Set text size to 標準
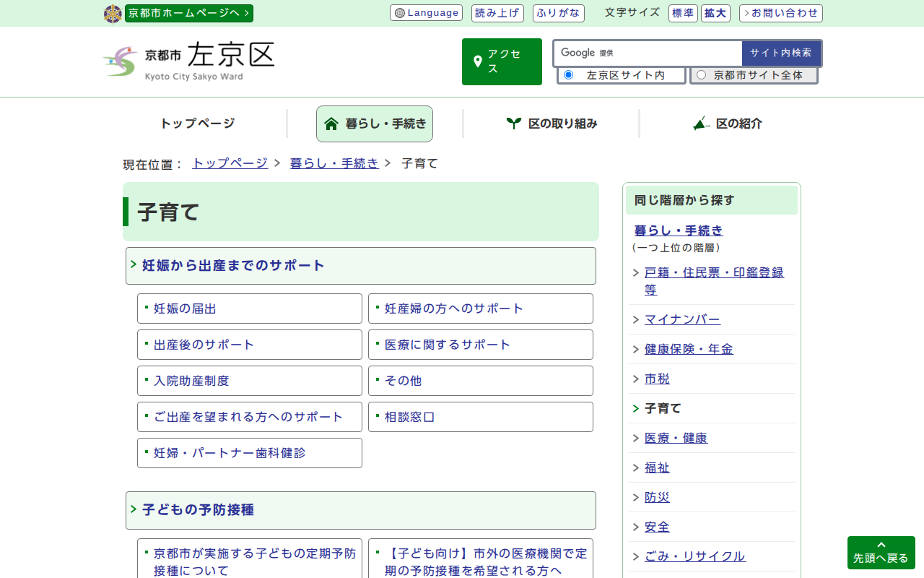Viewport: 924px width, 578px height. click(x=683, y=13)
